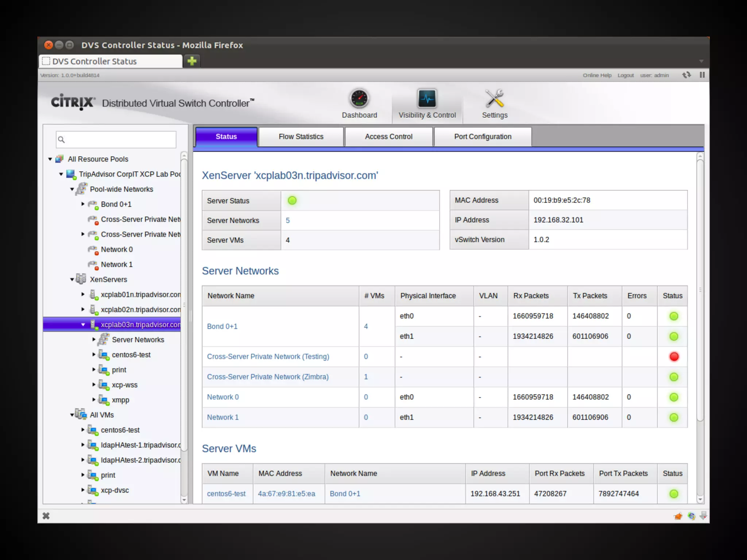The height and width of the screenshot is (560, 747).
Task: Click the Pool-wide Networks icon in tree
Action: pyautogui.click(x=81, y=189)
